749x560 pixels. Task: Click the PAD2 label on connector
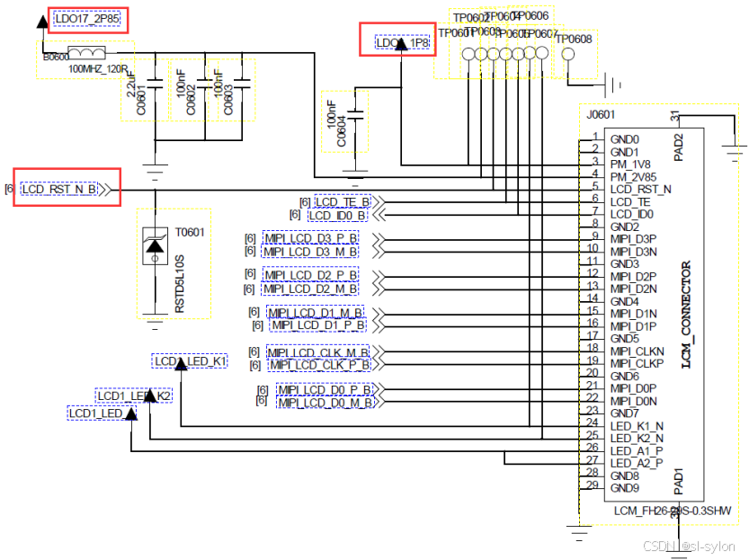(x=679, y=147)
